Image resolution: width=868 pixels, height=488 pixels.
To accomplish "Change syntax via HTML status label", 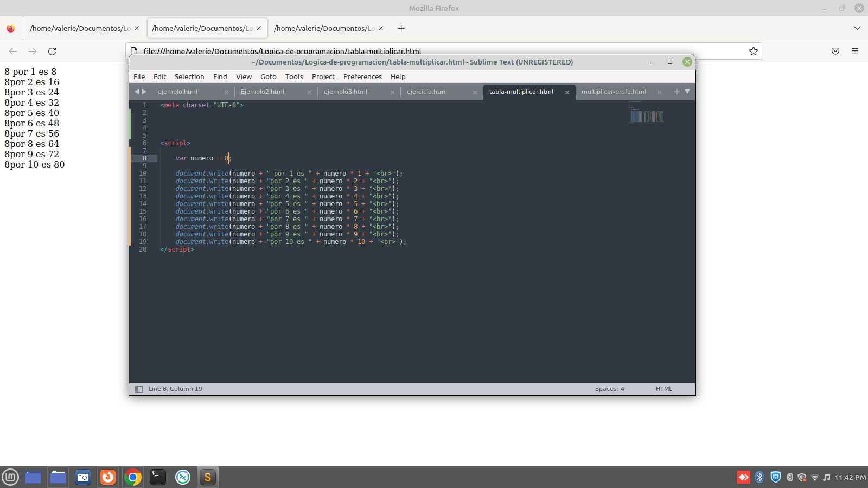I will click(x=663, y=389).
